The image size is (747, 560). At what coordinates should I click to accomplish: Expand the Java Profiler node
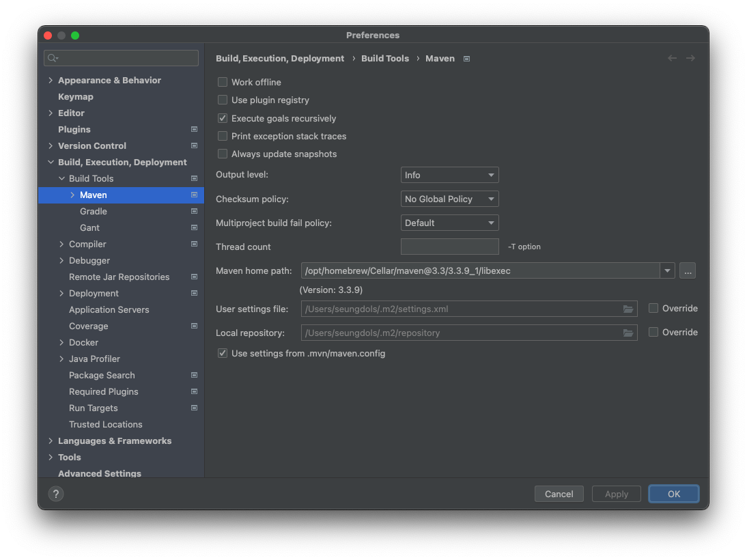tap(61, 359)
